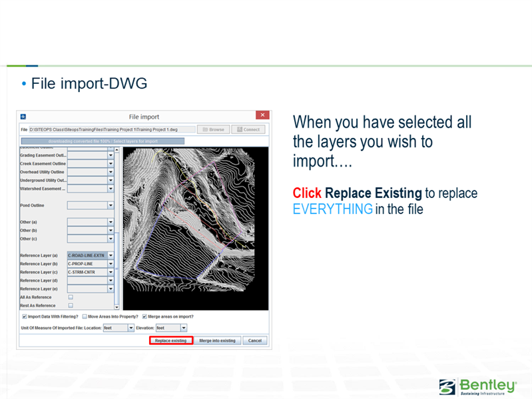The width and height of the screenshot is (532, 399).
Task: Open Reference Layer (d) dropdown
Action: tap(111, 280)
